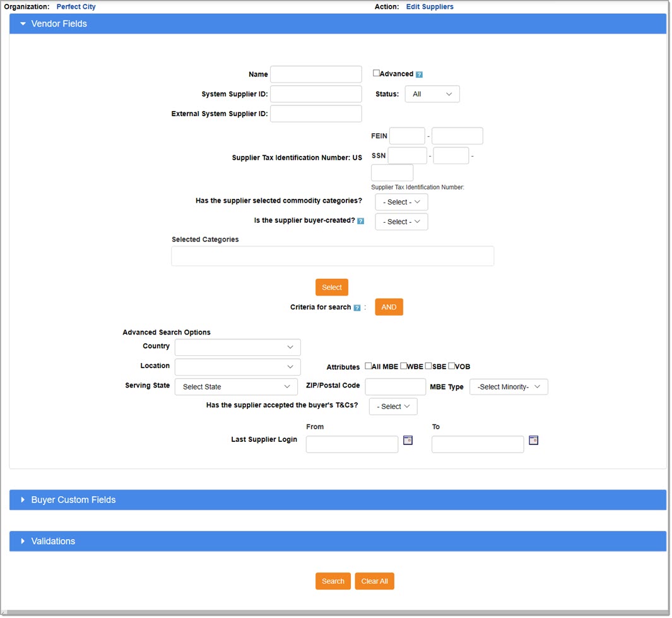The image size is (672, 618).
Task: Open the Edit Suppliers action link
Action: 430,6
